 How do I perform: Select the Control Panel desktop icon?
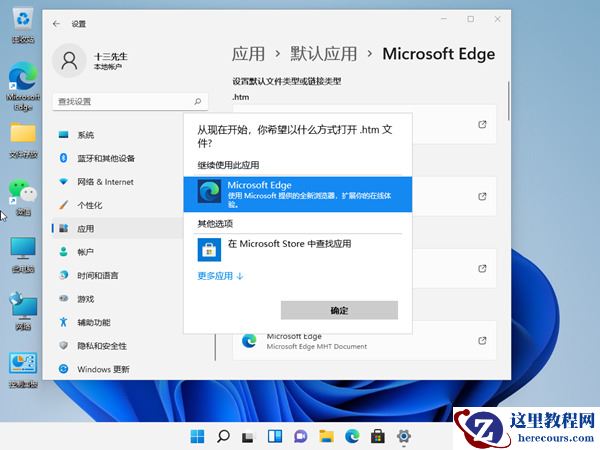point(23,370)
